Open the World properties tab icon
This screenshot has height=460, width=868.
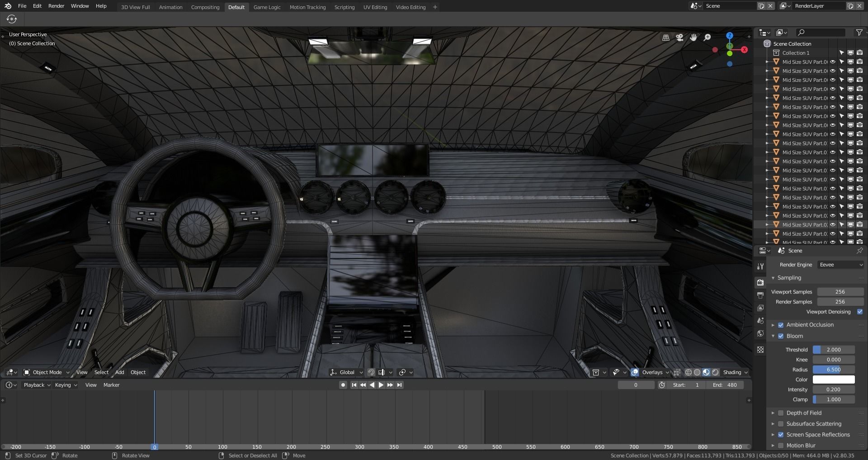[x=760, y=333]
